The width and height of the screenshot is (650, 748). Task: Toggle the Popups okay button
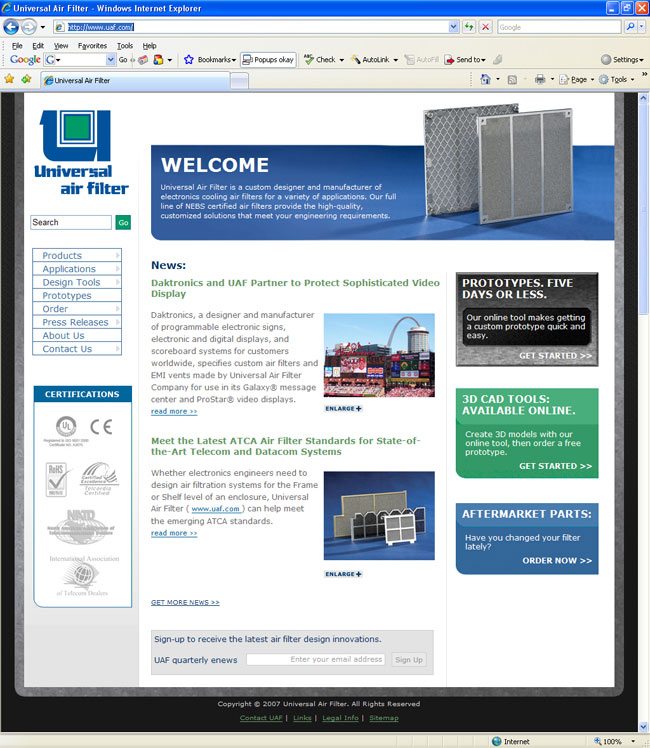(268, 60)
